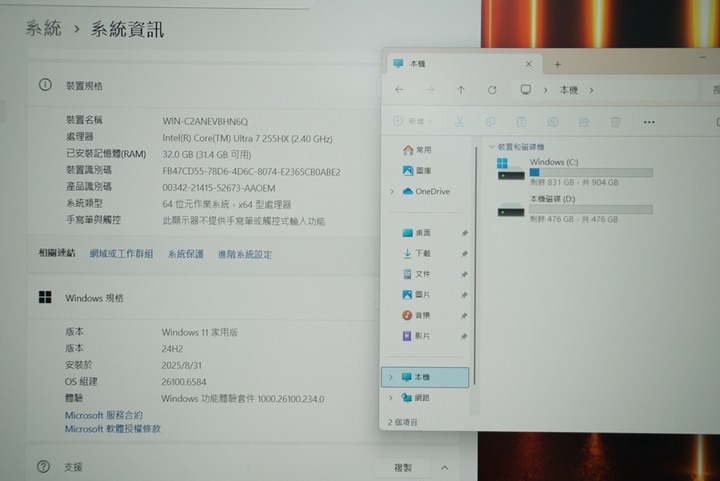Image resolution: width=720 pixels, height=481 pixels.
Task: Open Microsoft 服務合約 link
Action: coord(104,415)
